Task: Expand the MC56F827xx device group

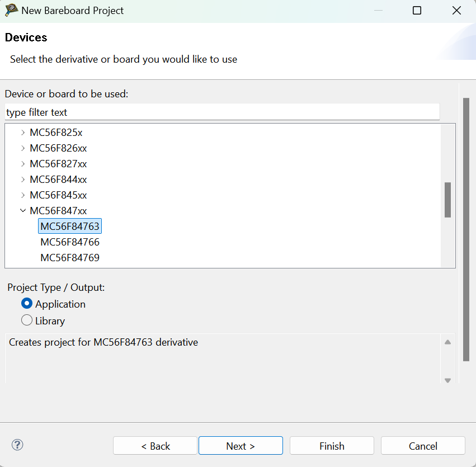Action: point(23,163)
